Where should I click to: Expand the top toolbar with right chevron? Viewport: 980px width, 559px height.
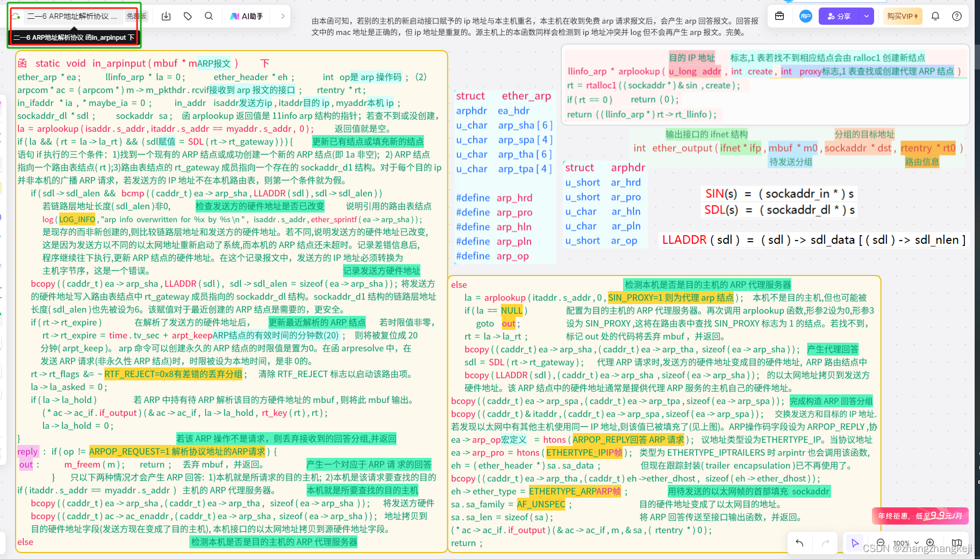coord(283,16)
